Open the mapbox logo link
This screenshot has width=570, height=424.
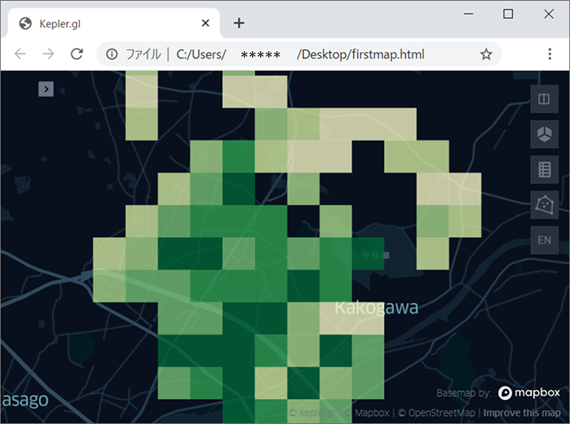click(x=529, y=393)
